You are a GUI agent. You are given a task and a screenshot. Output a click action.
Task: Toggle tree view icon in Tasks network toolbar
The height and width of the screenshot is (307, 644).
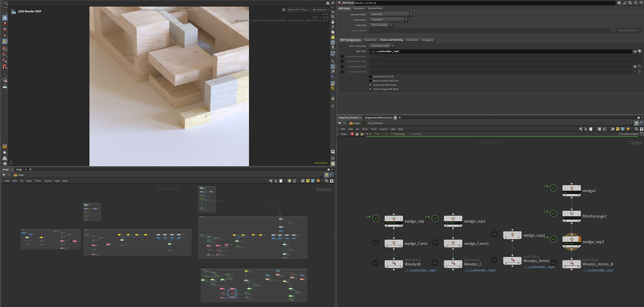click(x=586, y=129)
